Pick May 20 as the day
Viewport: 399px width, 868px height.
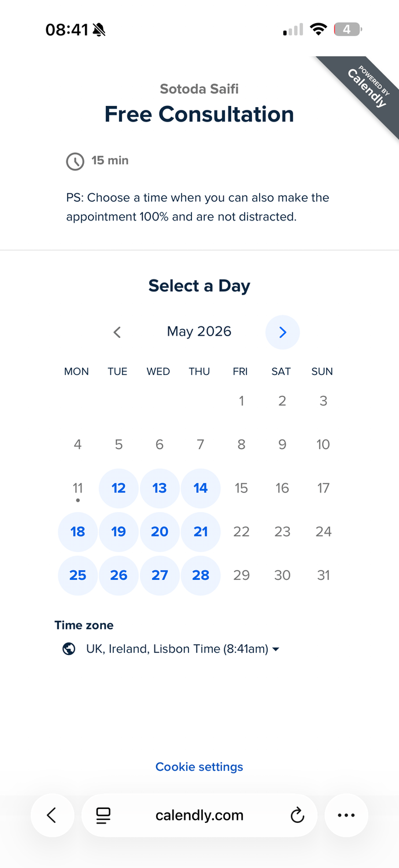coord(160,531)
